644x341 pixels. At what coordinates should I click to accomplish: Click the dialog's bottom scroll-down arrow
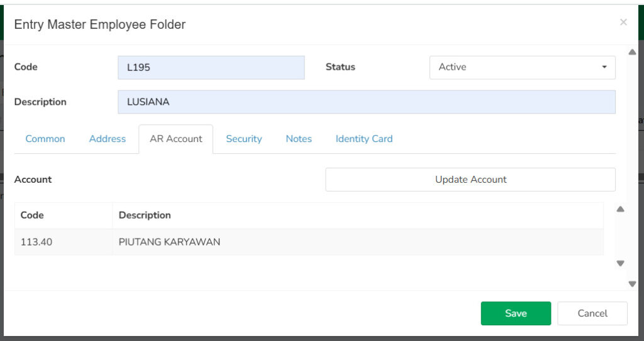tap(632, 284)
